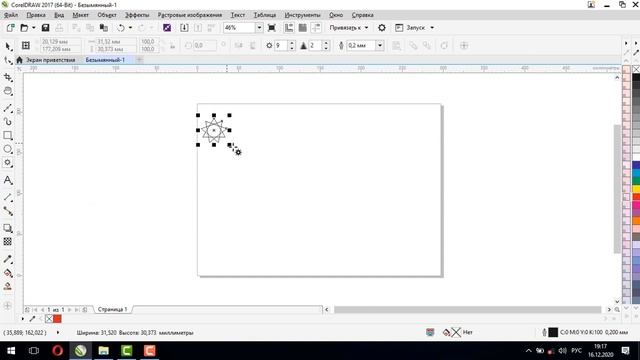Screen dimensions: 640x360
Task: Click the star points input field
Action: tap(281, 45)
